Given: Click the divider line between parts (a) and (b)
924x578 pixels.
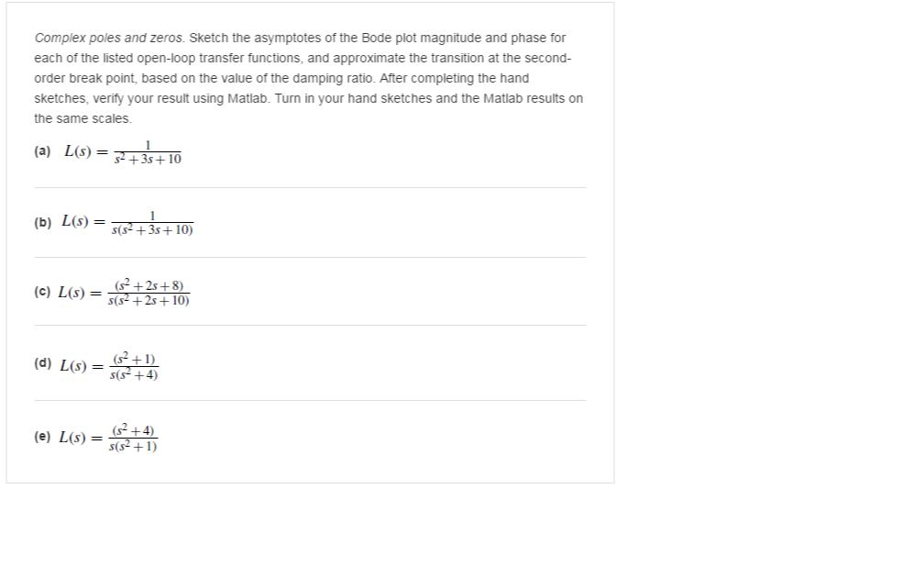Looking at the screenshot, I should 310,187.
